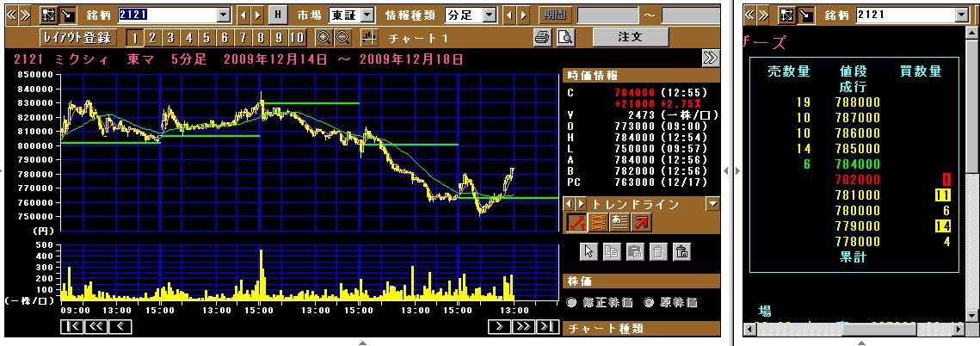Click the chart type icon beside チャート1
The height and width of the screenshot is (346, 980).
pyautogui.click(x=370, y=37)
